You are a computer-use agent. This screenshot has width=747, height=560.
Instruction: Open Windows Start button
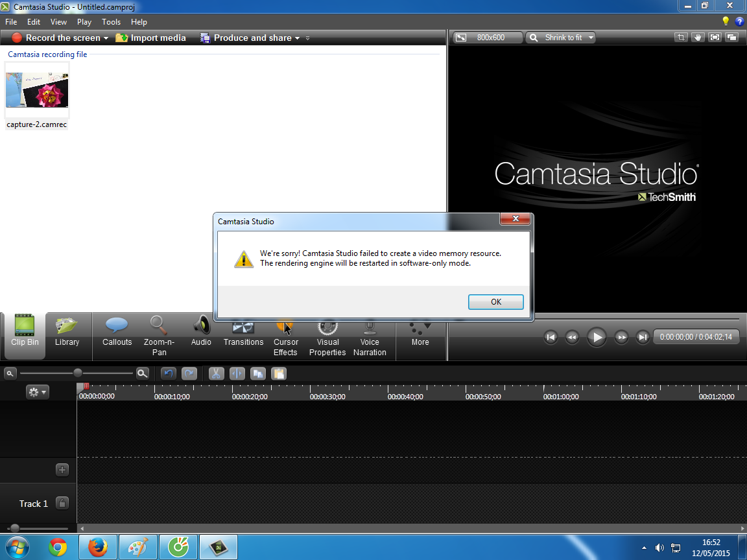tap(17, 547)
